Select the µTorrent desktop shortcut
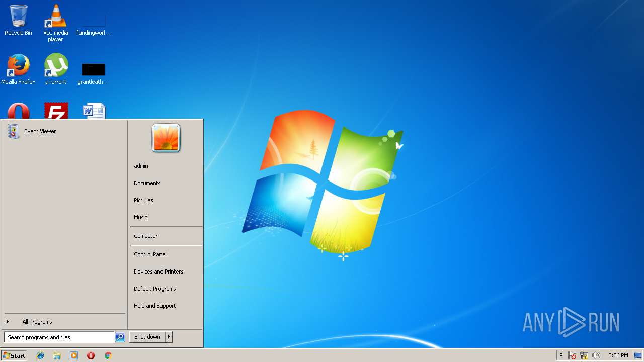Viewport: 644px width, 362px height. click(55, 69)
